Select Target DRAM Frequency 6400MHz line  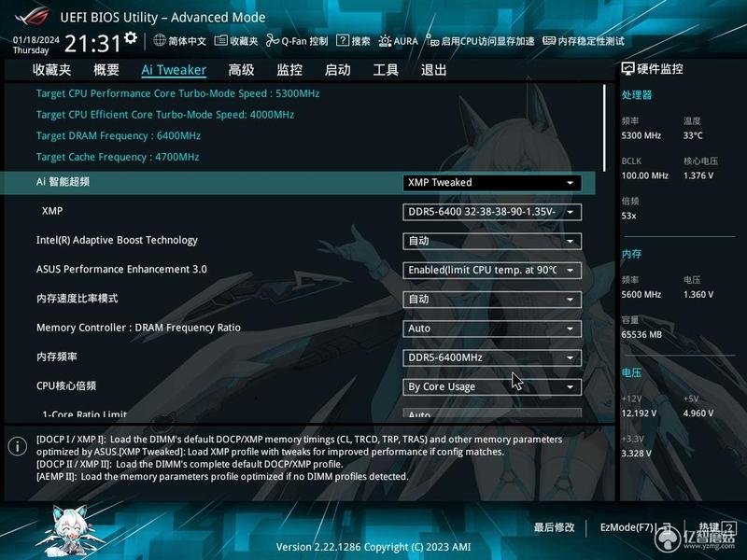click(x=119, y=135)
